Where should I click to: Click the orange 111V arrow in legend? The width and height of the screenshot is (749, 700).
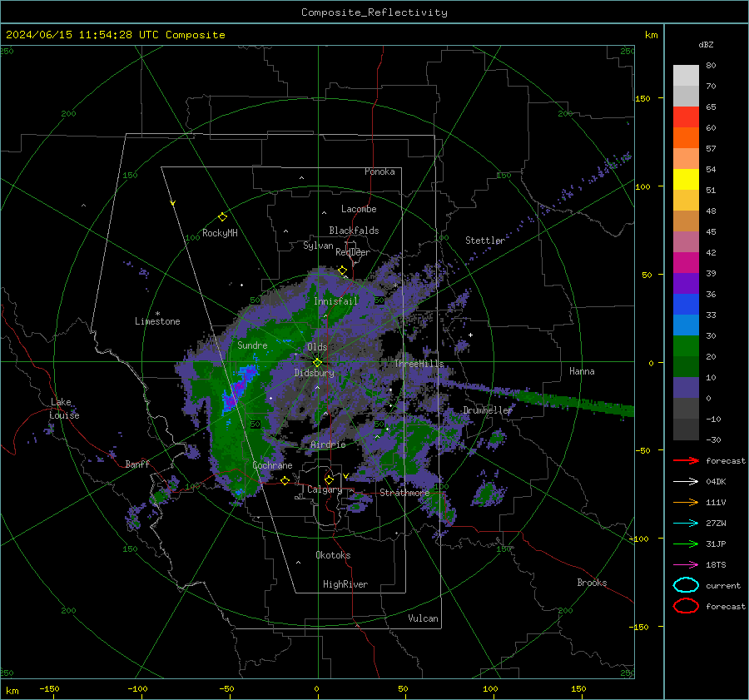coord(686,502)
